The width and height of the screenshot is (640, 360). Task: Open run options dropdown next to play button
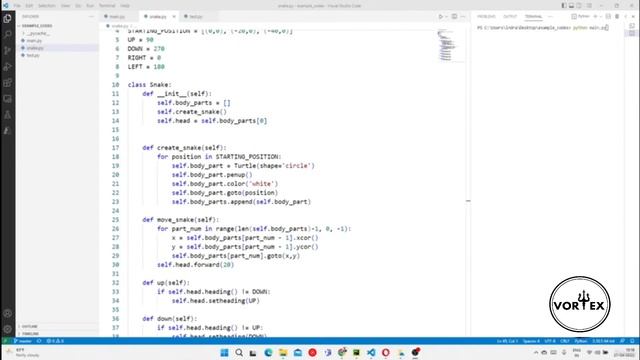[x=446, y=17]
